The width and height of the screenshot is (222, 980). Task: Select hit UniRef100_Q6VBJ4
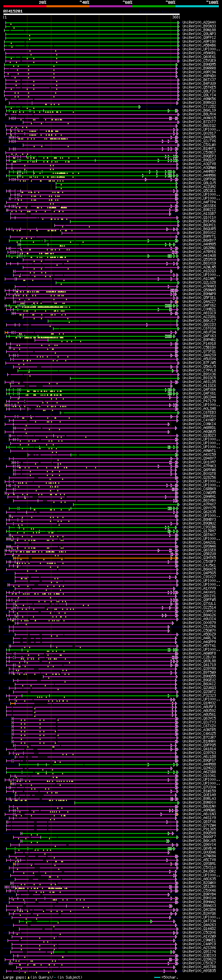point(199,848)
